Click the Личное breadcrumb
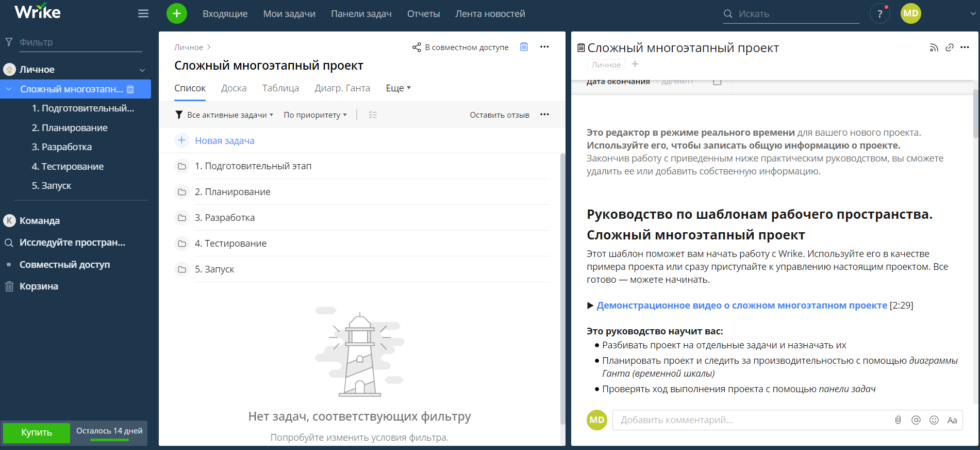980x450 pixels. click(x=189, y=47)
